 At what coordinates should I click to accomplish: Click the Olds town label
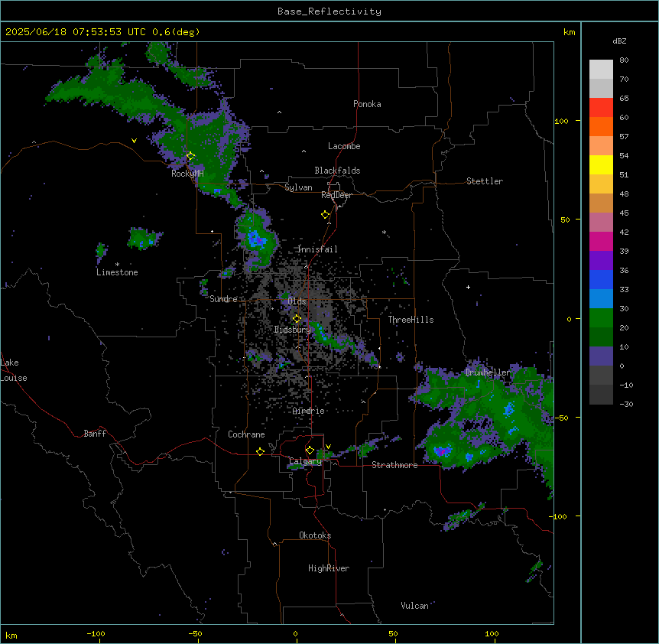(297, 301)
